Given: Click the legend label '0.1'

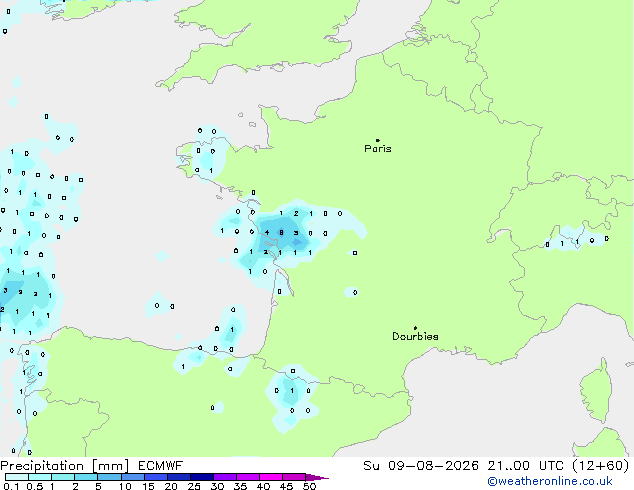Looking at the screenshot, I should click(x=11, y=486).
